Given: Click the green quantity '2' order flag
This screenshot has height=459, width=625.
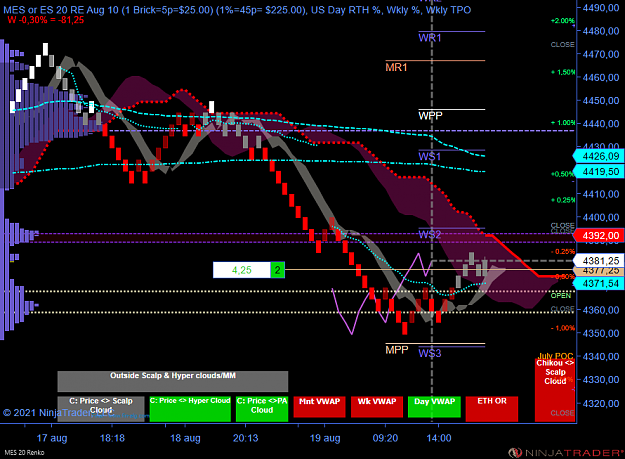Looking at the screenshot, I should point(277,270).
